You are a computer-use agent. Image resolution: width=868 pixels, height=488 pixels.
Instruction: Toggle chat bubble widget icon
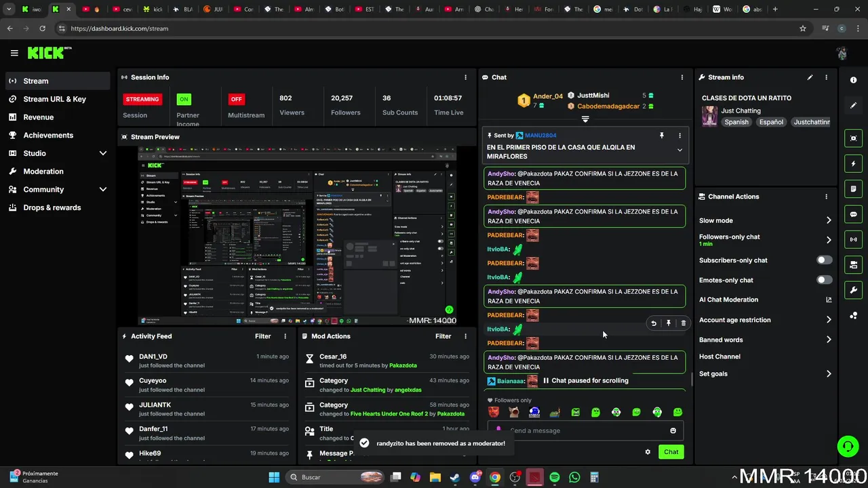click(853, 214)
